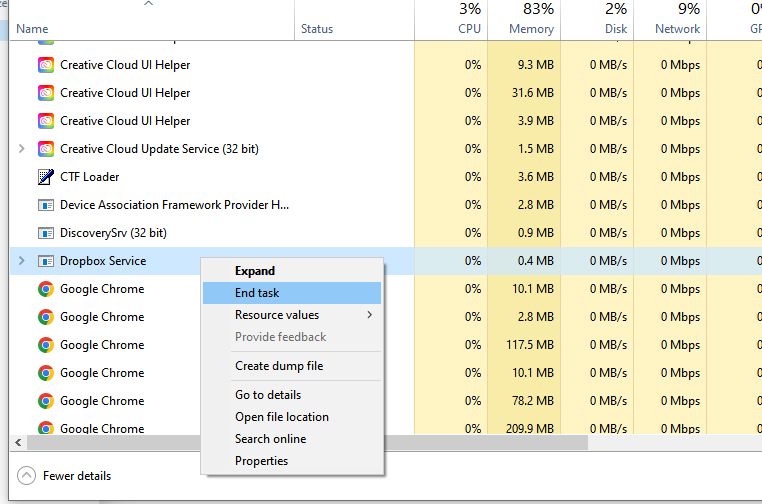Expand the Creative Cloud Update Service group
The height and width of the screenshot is (504, 762).
click(x=22, y=149)
